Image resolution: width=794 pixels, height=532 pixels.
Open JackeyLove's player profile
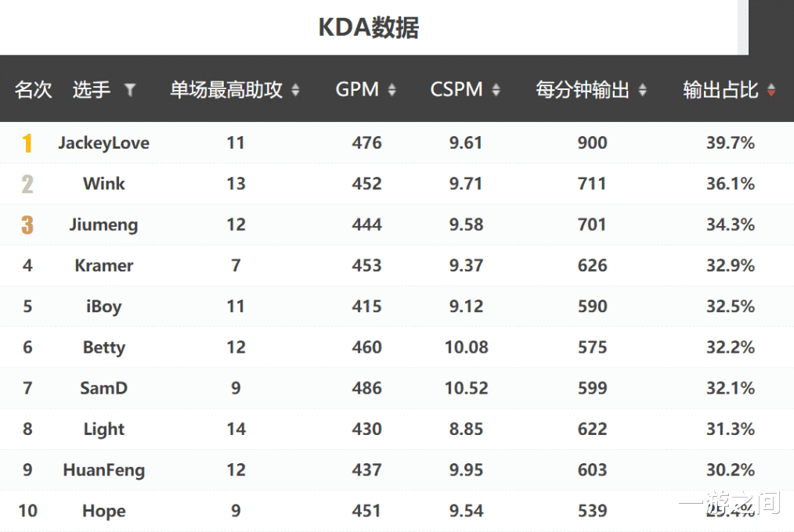coord(103,142)
